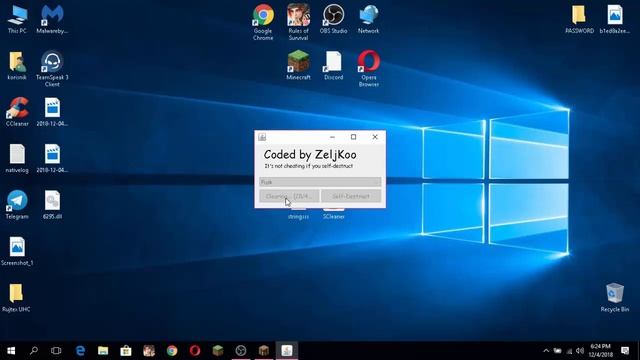Open the dropdown in the ZeljKoo window
This screenshot has height=360, width=640.
point(320,182)
